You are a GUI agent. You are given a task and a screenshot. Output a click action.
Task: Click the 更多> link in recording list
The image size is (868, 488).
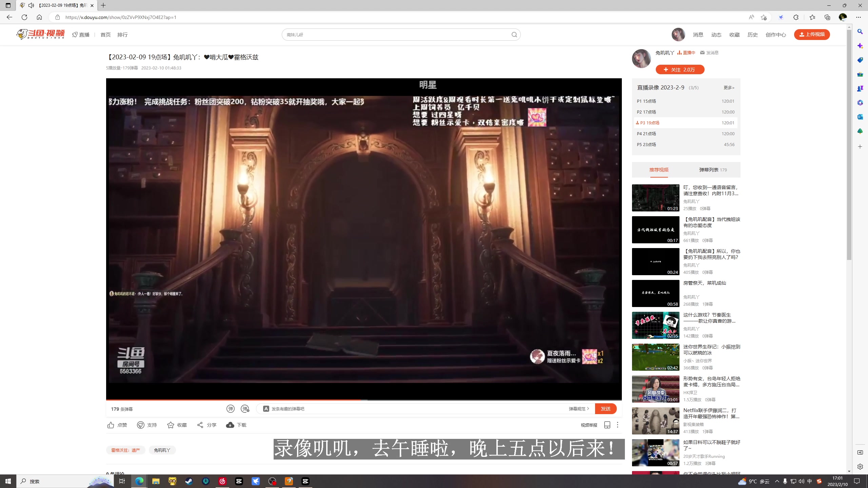coord(729,87)
